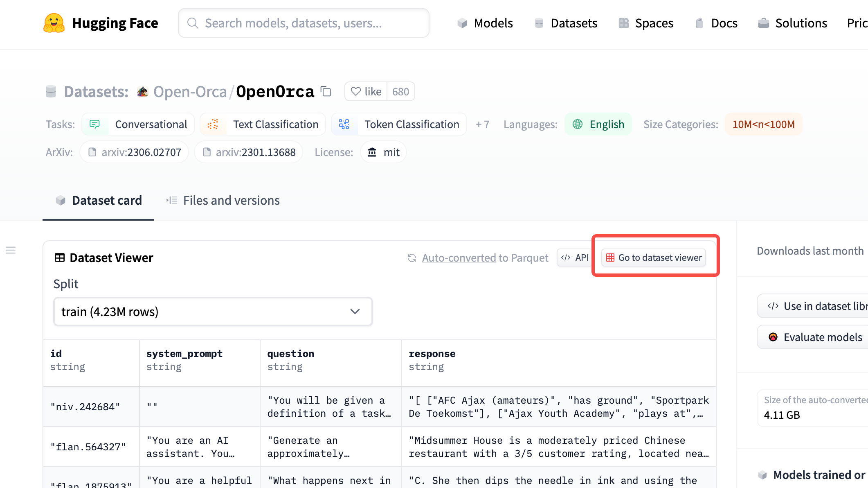The image size is (868, 488).
Task: Expand the +7 additional tasks
Action: pos(482,124)
